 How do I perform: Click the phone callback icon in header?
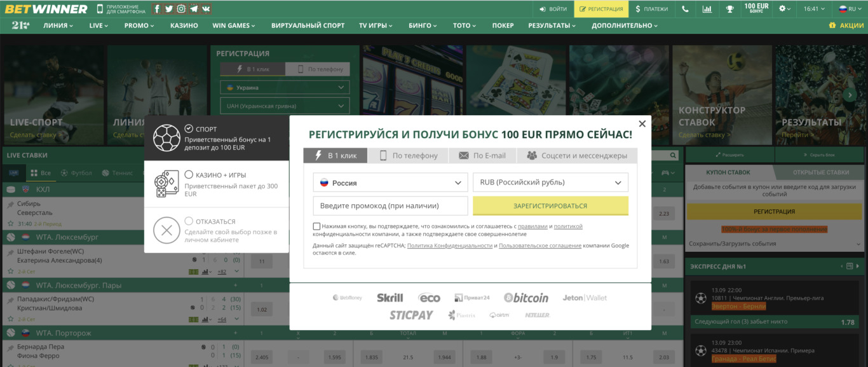click(x=685, y=9)
